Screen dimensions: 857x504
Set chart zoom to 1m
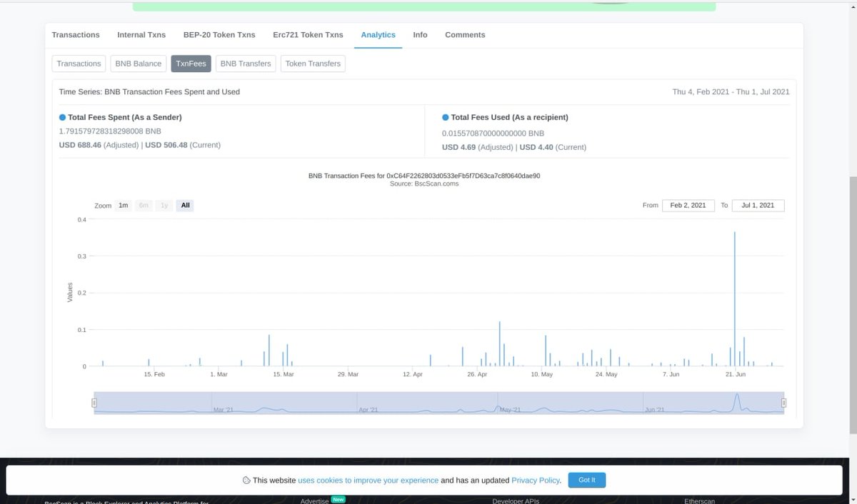(124, 206)
